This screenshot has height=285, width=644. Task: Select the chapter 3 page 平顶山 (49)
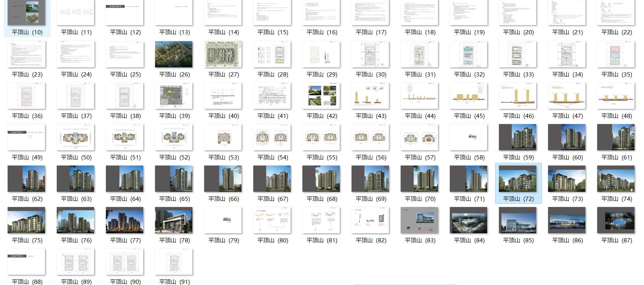click(26, 137)
